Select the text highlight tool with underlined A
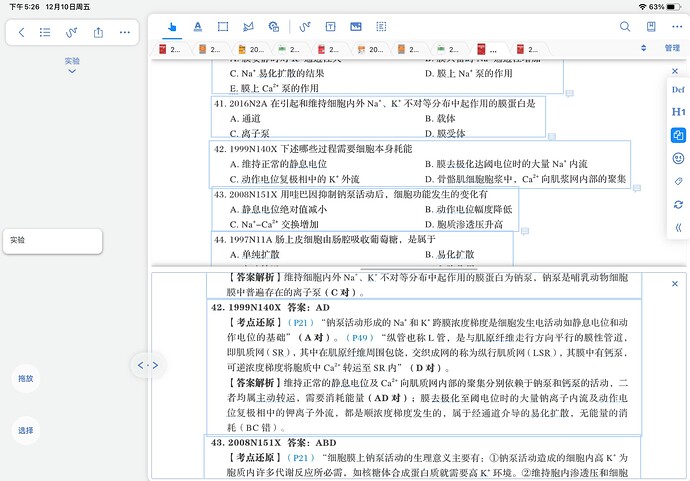The image size is (690, 481). [198, 27]
